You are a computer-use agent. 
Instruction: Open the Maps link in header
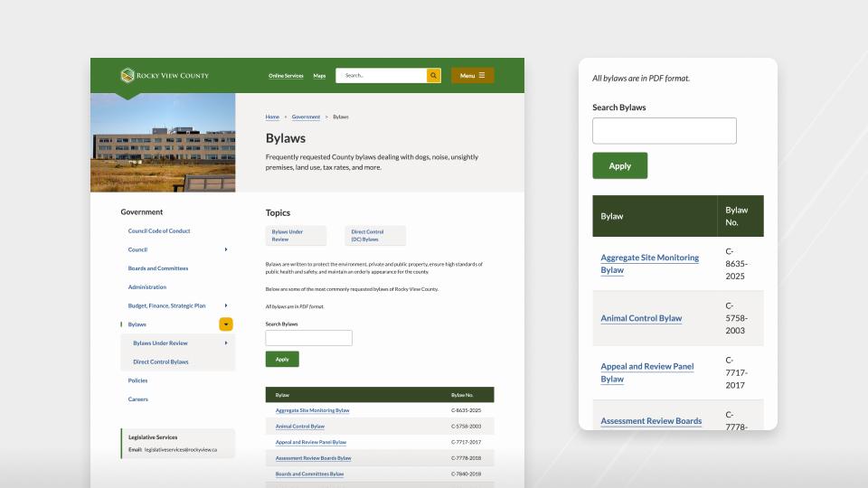[319, 76]
